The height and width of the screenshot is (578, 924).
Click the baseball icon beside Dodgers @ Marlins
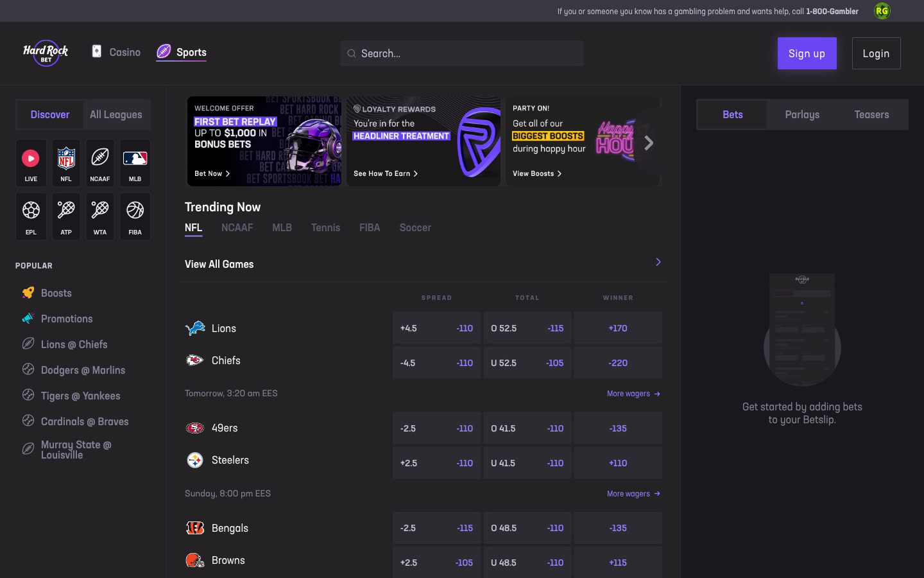coord(28,369)
